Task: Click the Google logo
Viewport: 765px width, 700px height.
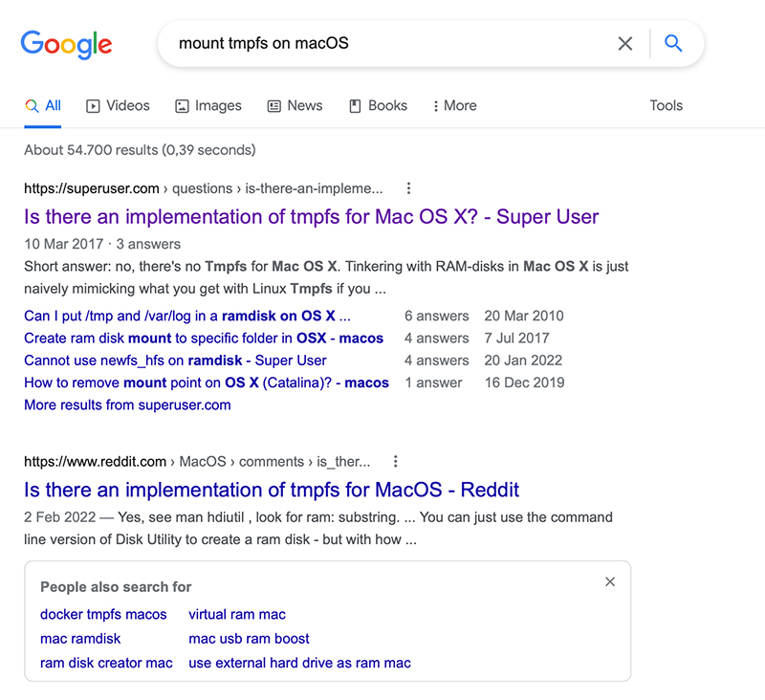Action: tap(65, 44)
